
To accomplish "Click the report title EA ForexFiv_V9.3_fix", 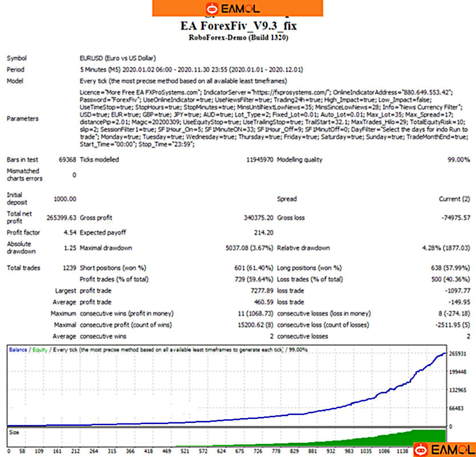I will 238,26.
